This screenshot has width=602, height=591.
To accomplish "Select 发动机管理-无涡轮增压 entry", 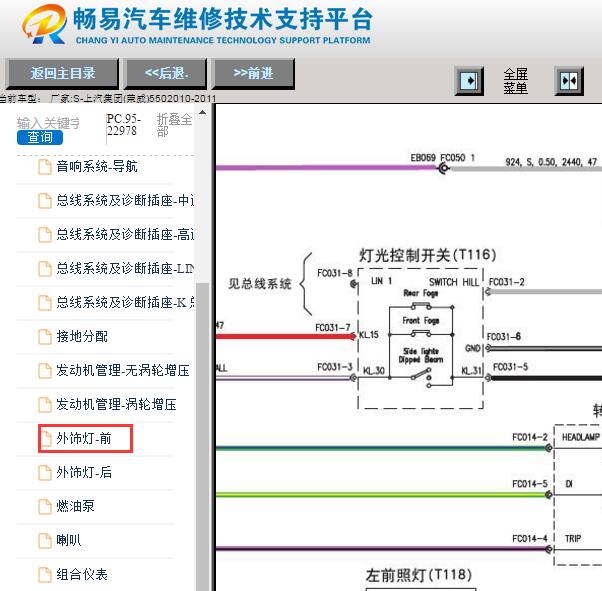I will coord(123,371).
